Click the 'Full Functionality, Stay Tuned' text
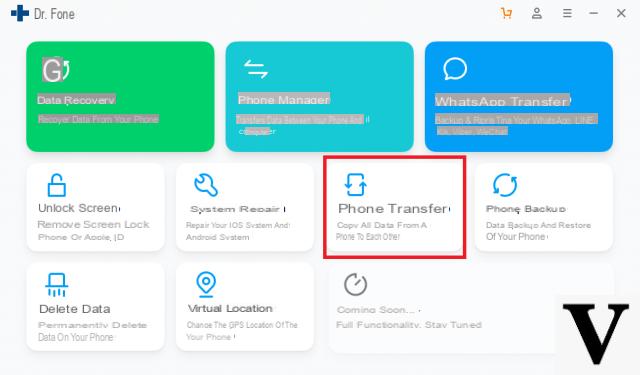The width and height of the screenshot is (640, 375). (x=409, y=325)
